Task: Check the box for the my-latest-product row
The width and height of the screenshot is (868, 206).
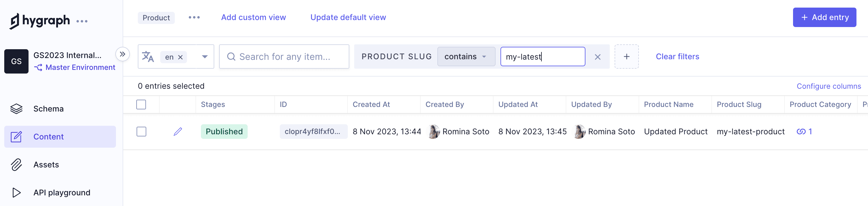Action: [x=141, y=132]
